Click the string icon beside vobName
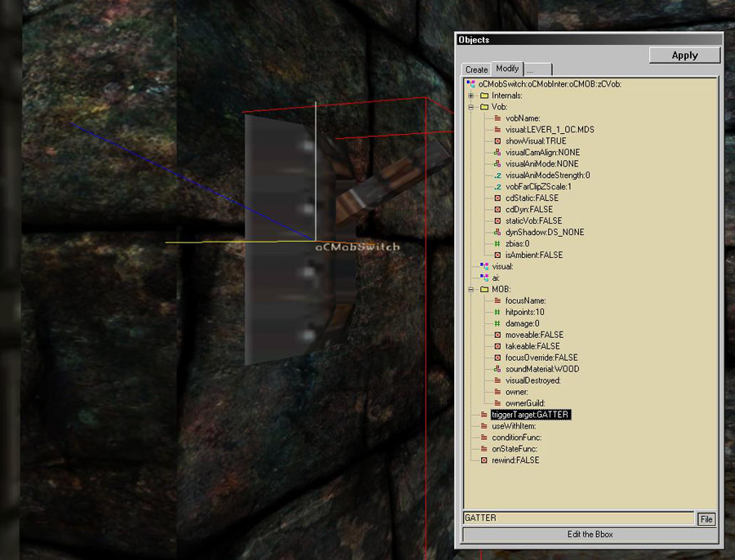 497,118
